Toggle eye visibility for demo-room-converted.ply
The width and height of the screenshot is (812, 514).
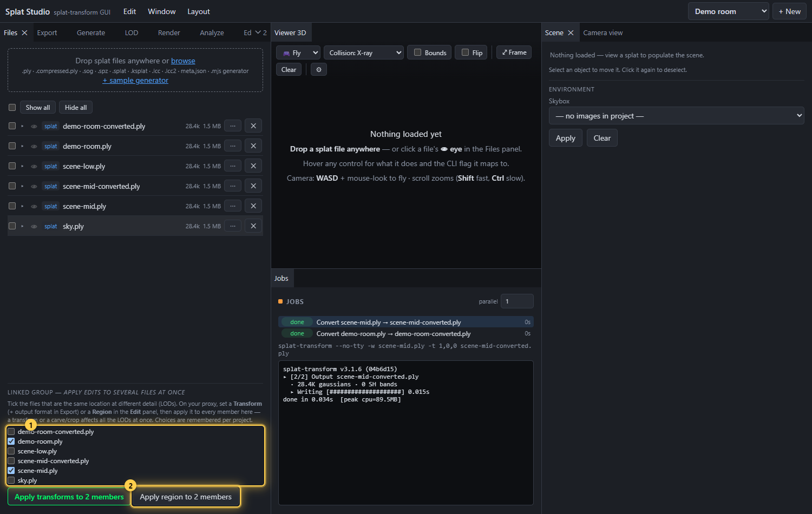coord(34,127)
